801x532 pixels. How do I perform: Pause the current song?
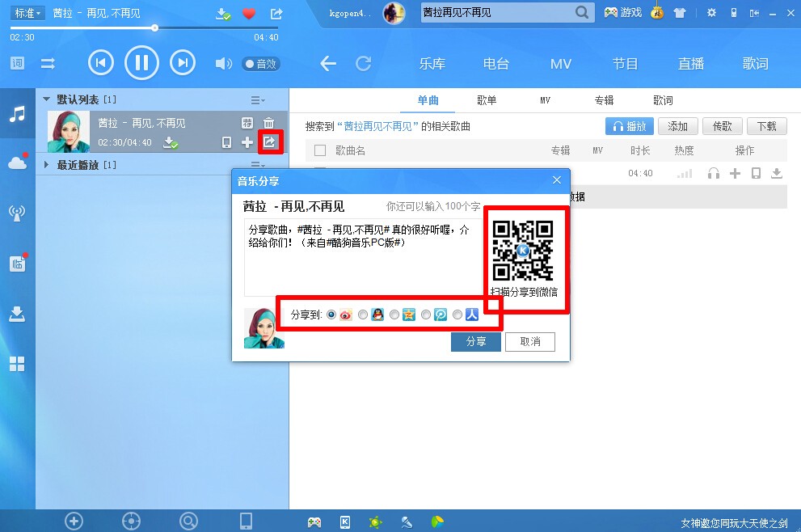click(141, 63)
